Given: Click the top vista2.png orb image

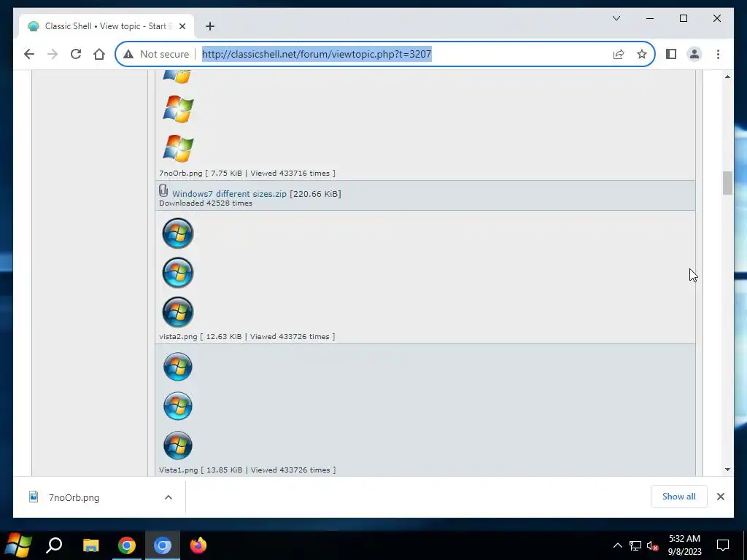Looking at the screenshot, I should pyautogui.click(x=178, y=233).
